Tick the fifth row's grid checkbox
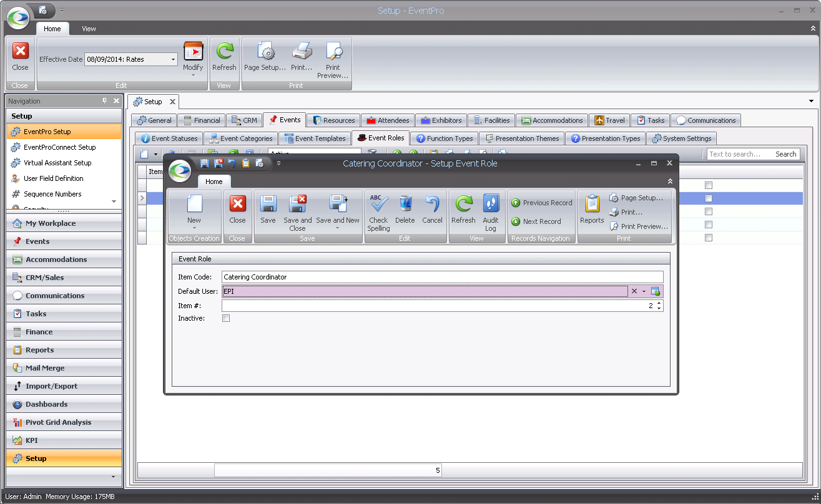 coord(708,238)
